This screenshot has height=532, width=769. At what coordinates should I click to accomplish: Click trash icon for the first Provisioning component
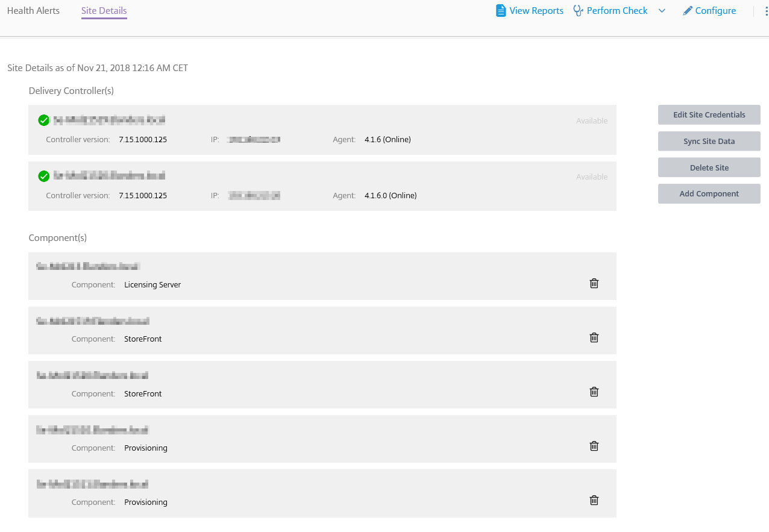pyautogui.click(x=594, y=446)
